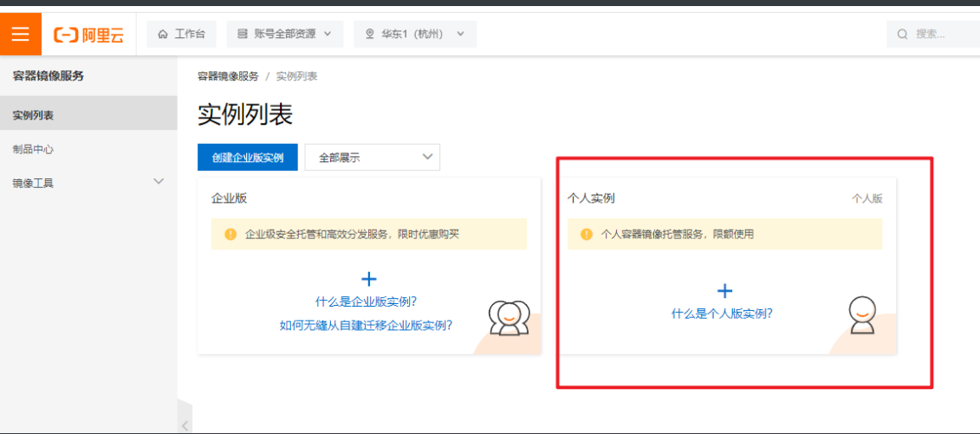
Task: Click the search magnifier icon
Action: point(902,35)
